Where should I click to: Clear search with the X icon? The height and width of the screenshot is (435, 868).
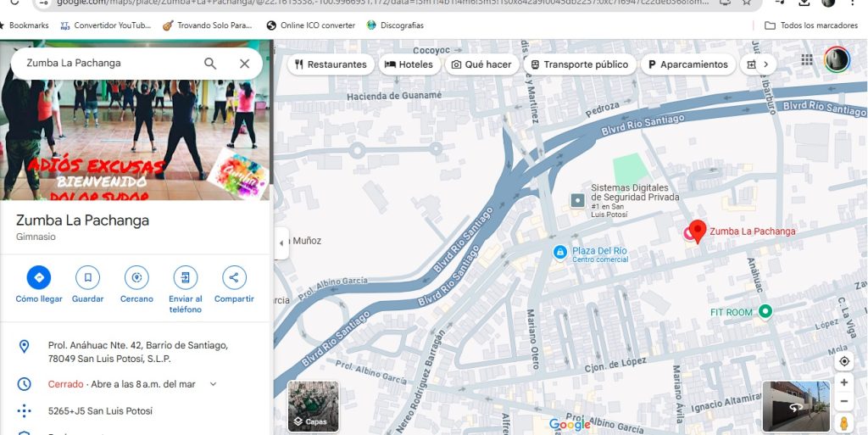click(244, 64)
